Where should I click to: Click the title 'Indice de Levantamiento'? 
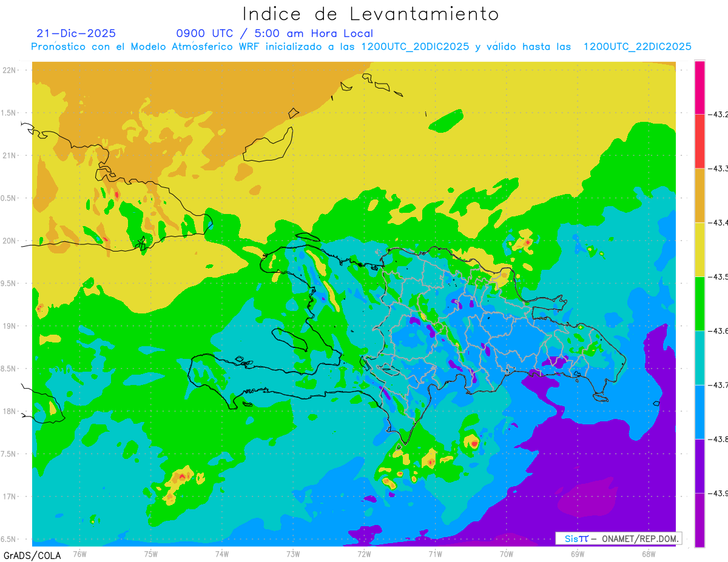(x=371, y=14)
